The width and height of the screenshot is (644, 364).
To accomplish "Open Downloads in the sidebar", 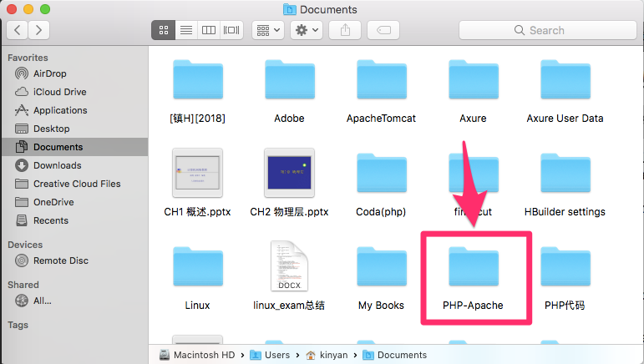I will pos(74,165).
